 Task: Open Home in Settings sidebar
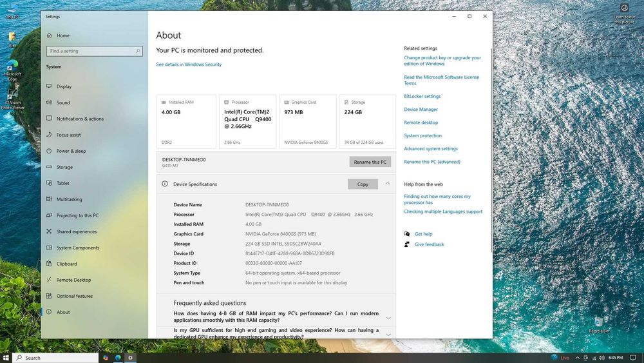[x=59, y=35]
